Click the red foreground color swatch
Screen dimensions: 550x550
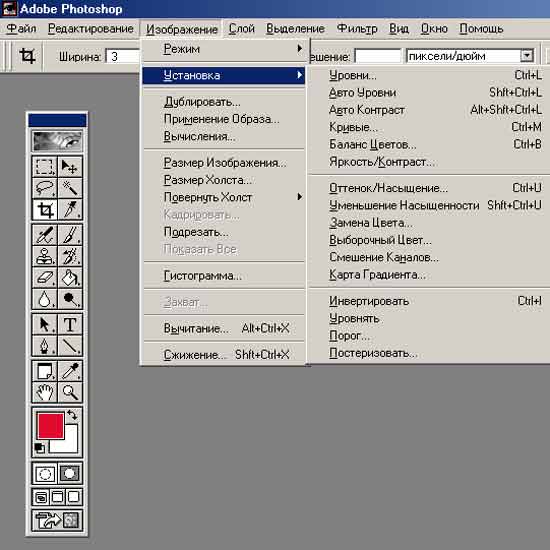(51, 425)
